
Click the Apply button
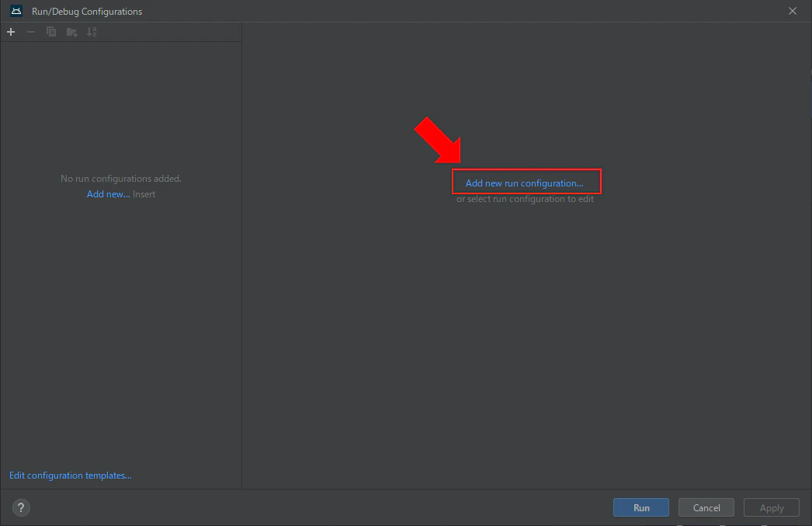click(772, 507)
